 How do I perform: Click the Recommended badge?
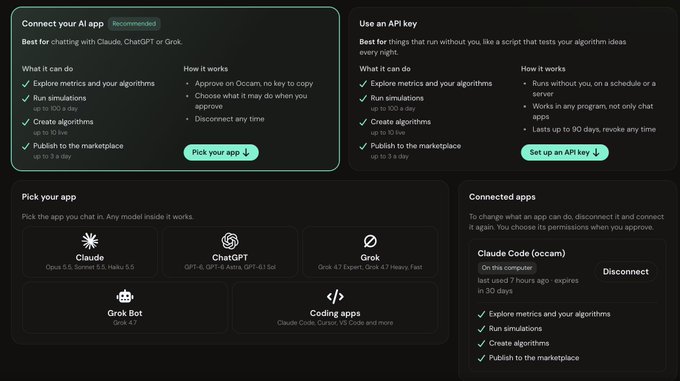pos(134,24)
